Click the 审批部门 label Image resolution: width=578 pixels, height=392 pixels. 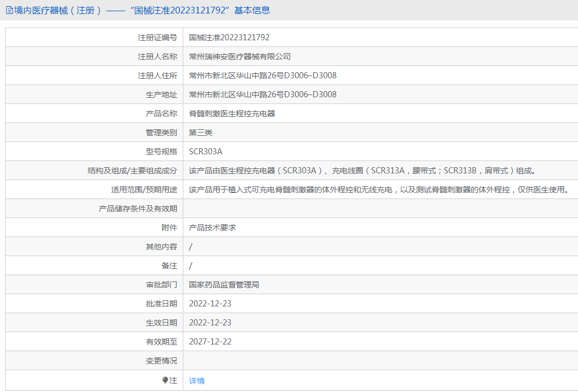(x=162, y=285)
